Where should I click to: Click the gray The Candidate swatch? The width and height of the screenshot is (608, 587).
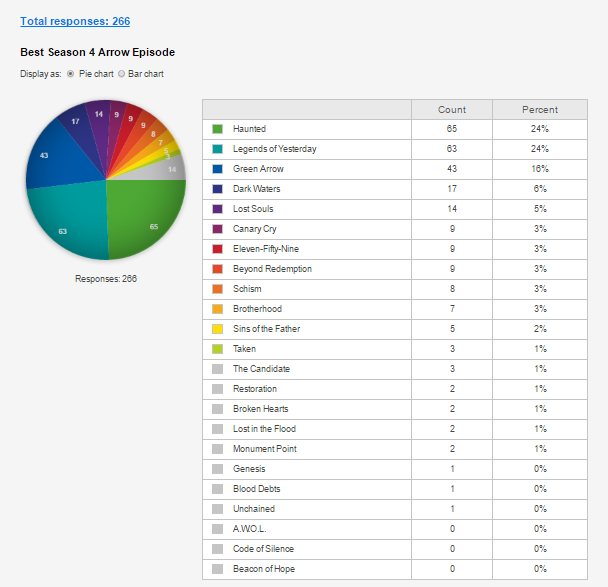(218, 369)
